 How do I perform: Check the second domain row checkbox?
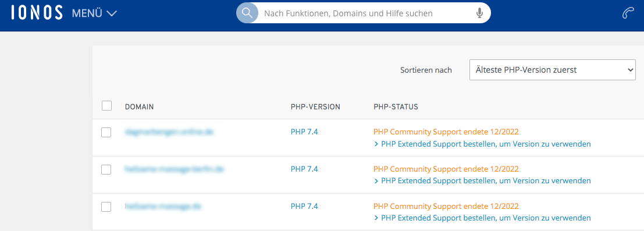point(106,169)
